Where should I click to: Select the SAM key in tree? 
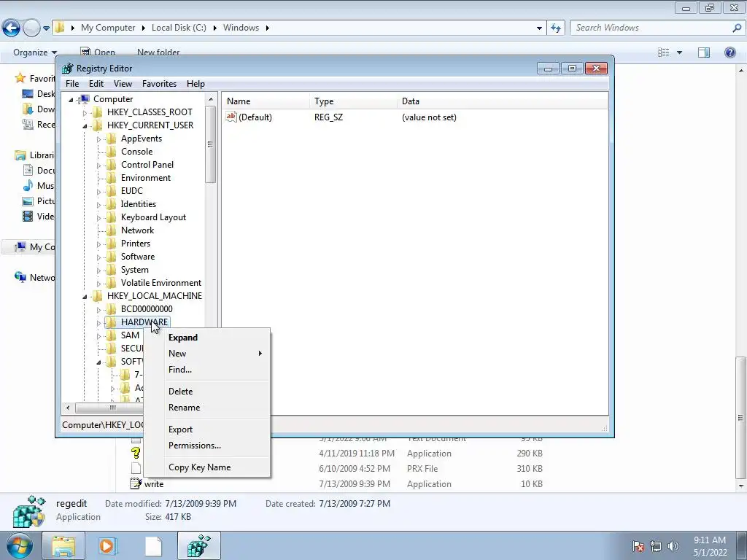coord(130,335)
